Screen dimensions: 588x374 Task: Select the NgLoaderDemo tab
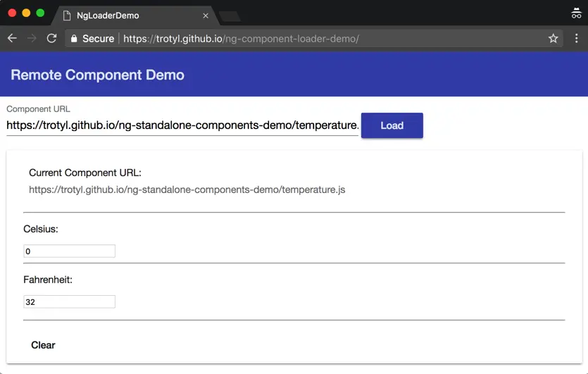coord(127,15)
